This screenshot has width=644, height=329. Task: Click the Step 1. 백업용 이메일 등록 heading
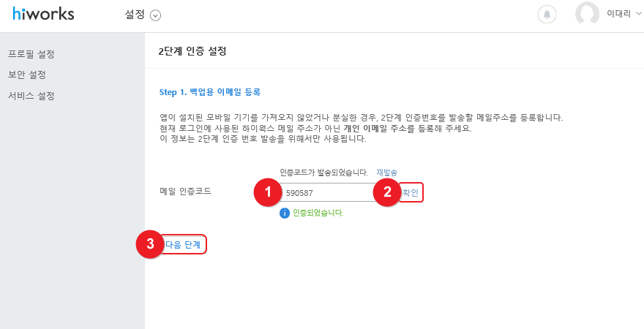click(x=209, y=92)
